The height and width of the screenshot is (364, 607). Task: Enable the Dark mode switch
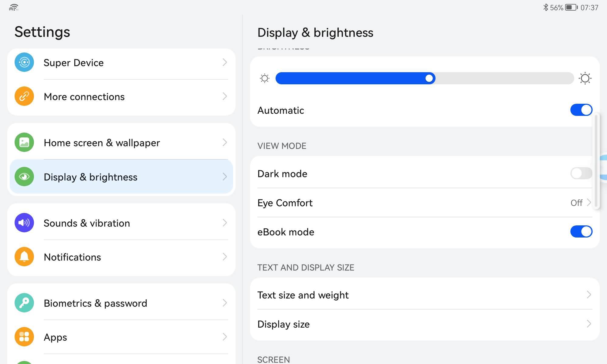pos(581,174)
